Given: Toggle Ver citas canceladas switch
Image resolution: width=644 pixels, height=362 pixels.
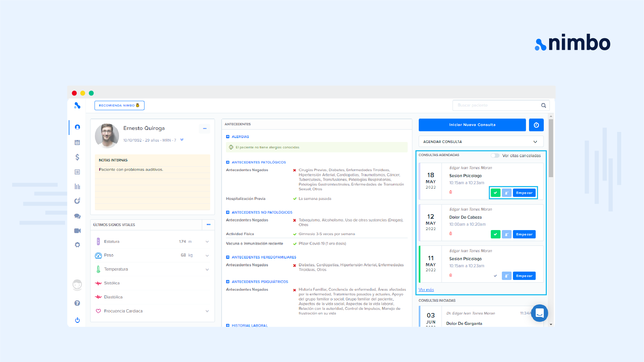Looking at the screenshot, I should 495,155.
